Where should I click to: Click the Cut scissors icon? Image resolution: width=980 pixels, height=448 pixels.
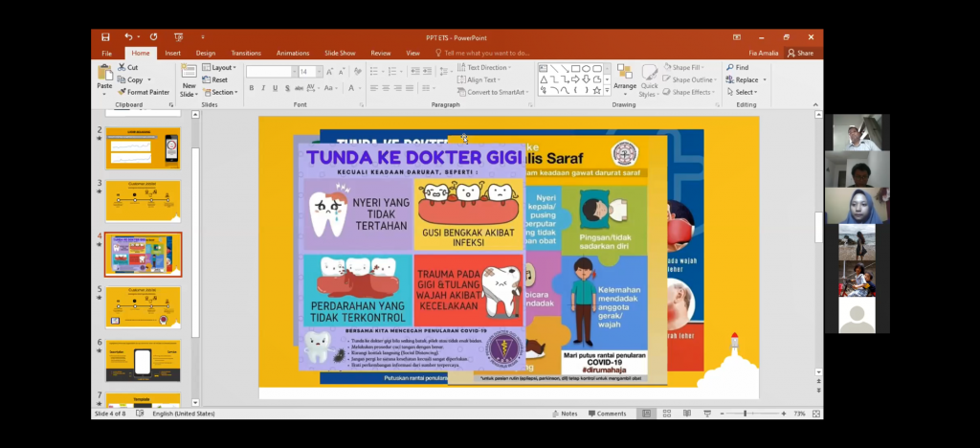tap(122, 68)
